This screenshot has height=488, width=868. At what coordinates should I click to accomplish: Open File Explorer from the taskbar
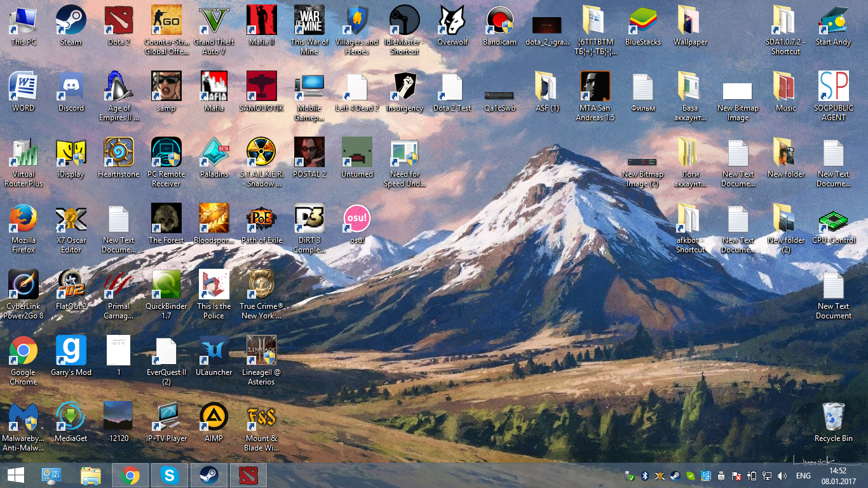point(91,475)
